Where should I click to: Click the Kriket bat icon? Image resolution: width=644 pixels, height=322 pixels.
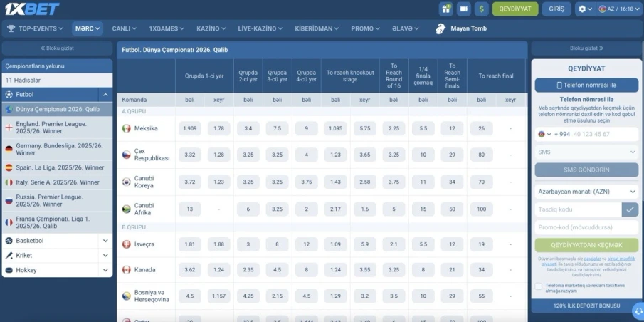(x=9, y=256)
